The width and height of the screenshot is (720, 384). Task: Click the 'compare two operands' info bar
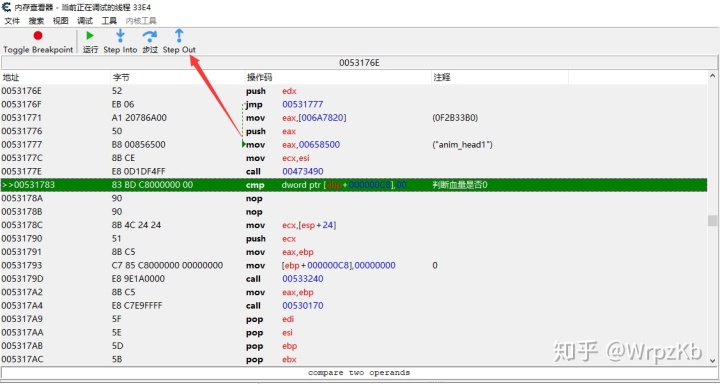359,373
